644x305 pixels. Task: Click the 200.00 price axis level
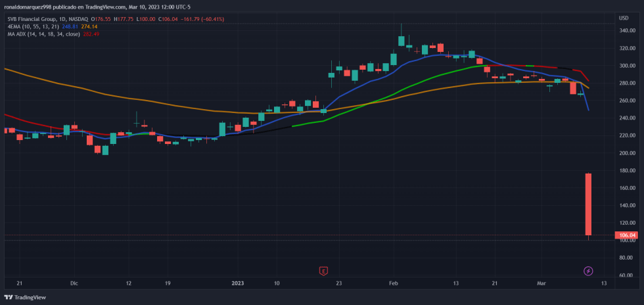point(627,153)
